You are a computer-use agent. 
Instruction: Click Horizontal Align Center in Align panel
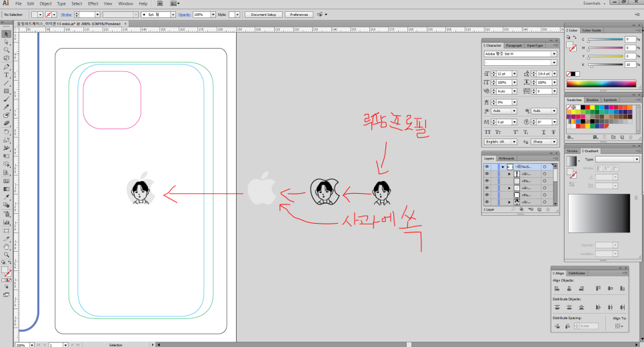[569, 288]
